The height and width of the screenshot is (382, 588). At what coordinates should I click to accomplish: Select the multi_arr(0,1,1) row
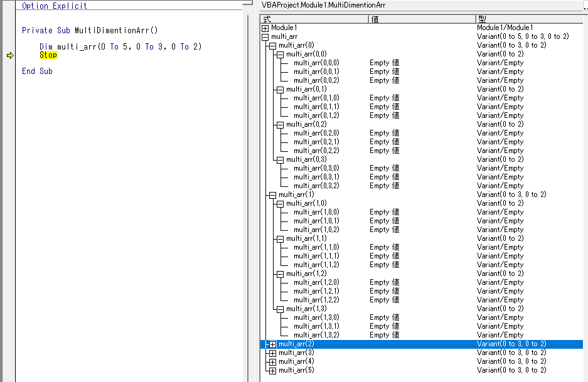point(422,107)
